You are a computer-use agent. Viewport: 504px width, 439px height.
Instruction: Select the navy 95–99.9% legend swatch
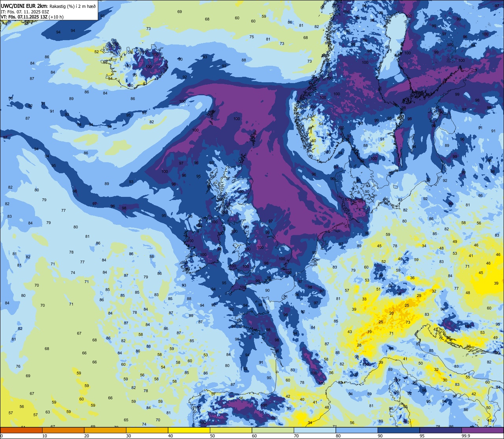pyautogui.click(x=441, y=430)
